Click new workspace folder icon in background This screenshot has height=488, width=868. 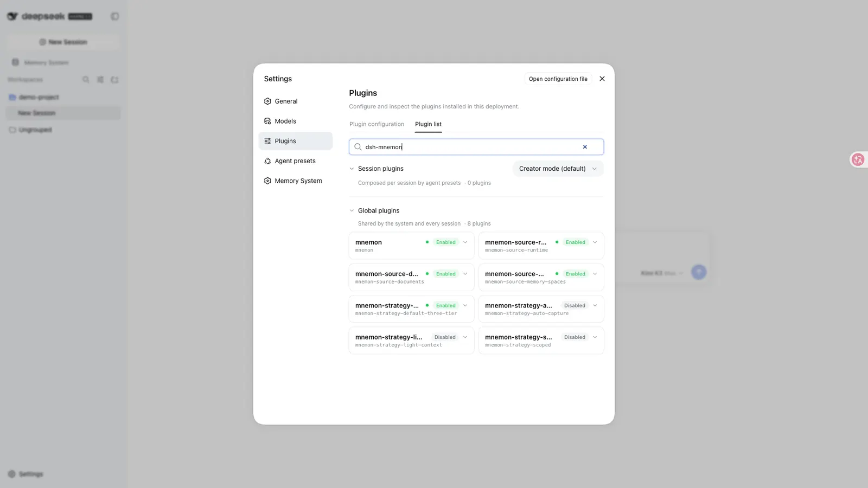[x=114, y=80]
